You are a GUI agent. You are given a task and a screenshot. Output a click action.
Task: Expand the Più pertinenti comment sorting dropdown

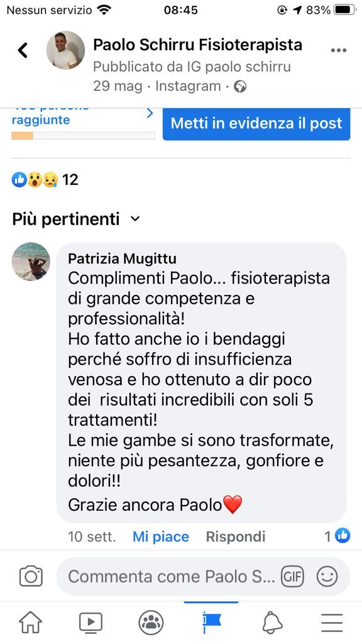(x=76, y=219)
